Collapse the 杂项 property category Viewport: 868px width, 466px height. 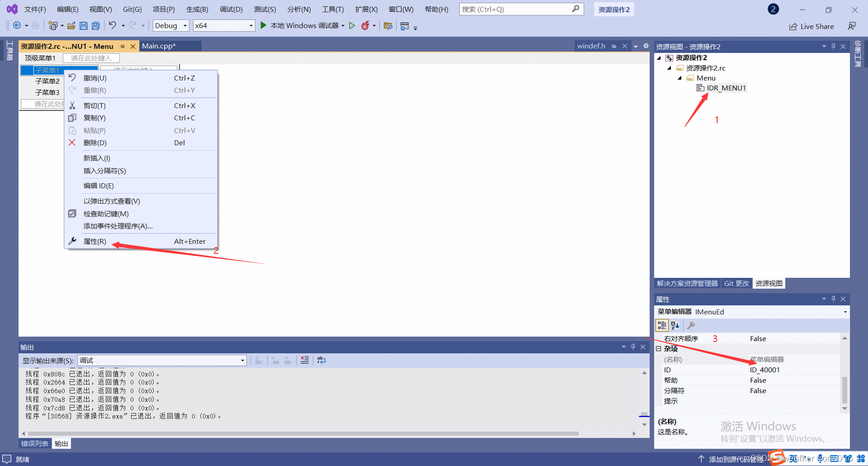659,348
